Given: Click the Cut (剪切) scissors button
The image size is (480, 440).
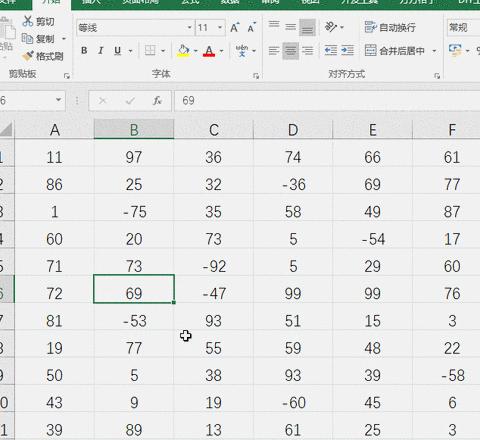Looking at the screenshot, I should 38,22.
